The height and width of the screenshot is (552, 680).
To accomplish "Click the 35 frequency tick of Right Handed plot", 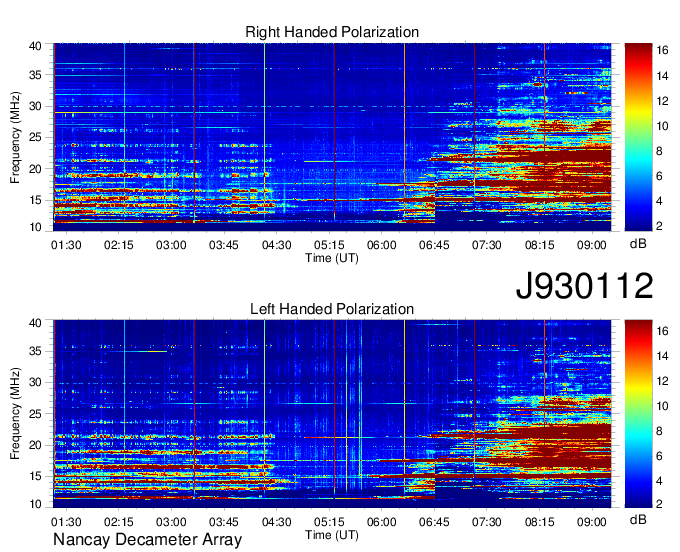I will 35,75.
